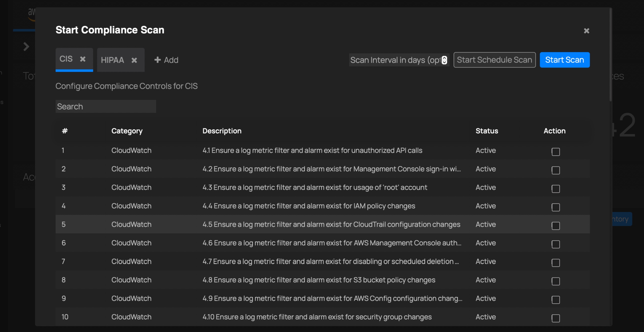644x332 pixels.
Task: Check the box for 4.10 security group changes
Action: pyautogui.click(x=555, y=318)
